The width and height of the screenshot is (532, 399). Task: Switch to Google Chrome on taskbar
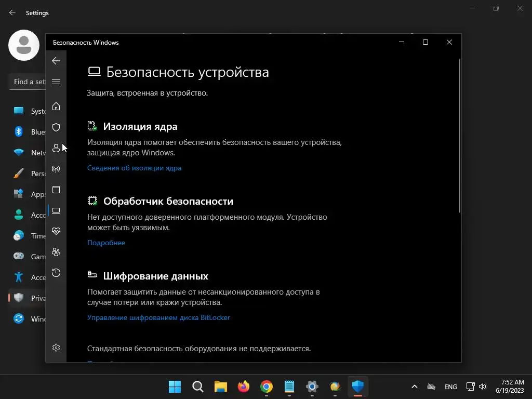pyautogui.click(x=267, y=387)
